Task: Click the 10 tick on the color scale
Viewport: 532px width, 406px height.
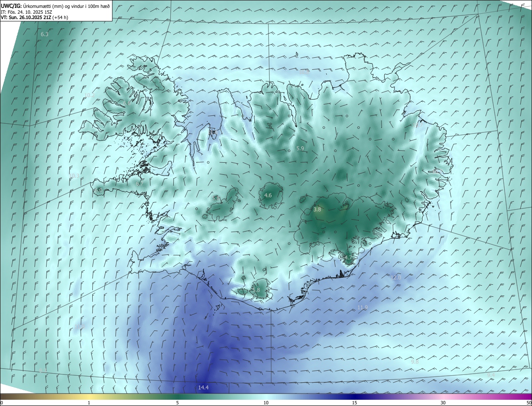Action: 266,403
